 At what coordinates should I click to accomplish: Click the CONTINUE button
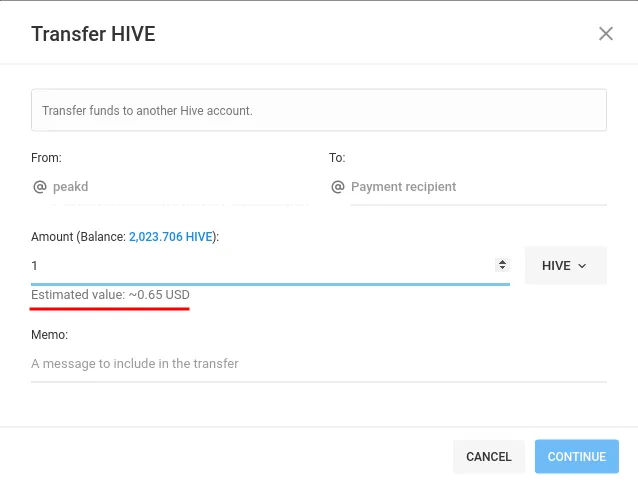point(577,457)
